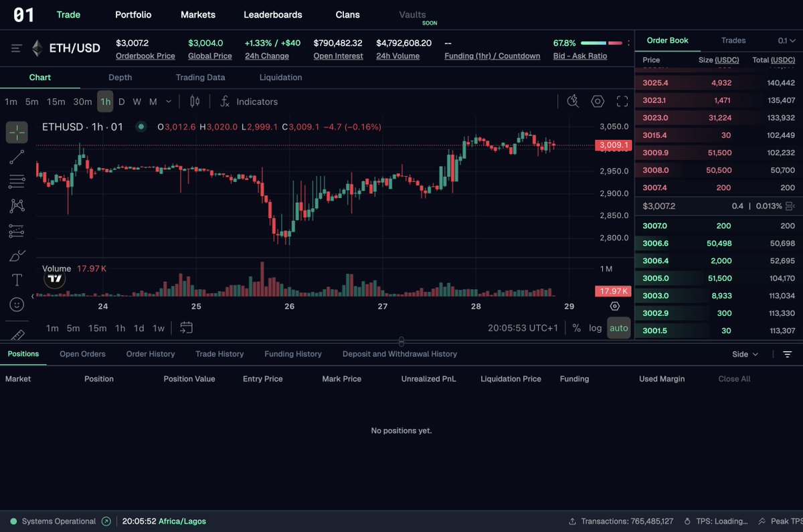This screenshot has height=532, width=803.
Task: Select the M monthly interval
Action: [x=153, y=102]
